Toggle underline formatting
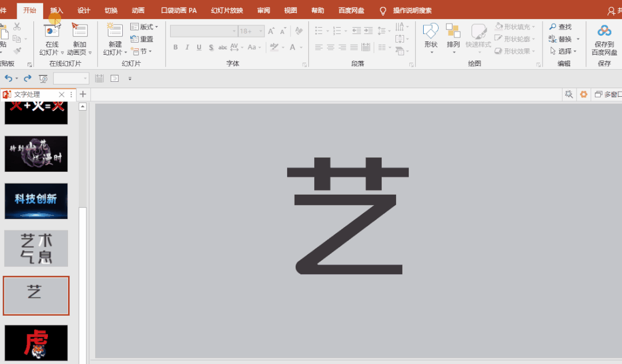This screenshot has height=364, width=622. pyautogui.click(x=199, y=47)
